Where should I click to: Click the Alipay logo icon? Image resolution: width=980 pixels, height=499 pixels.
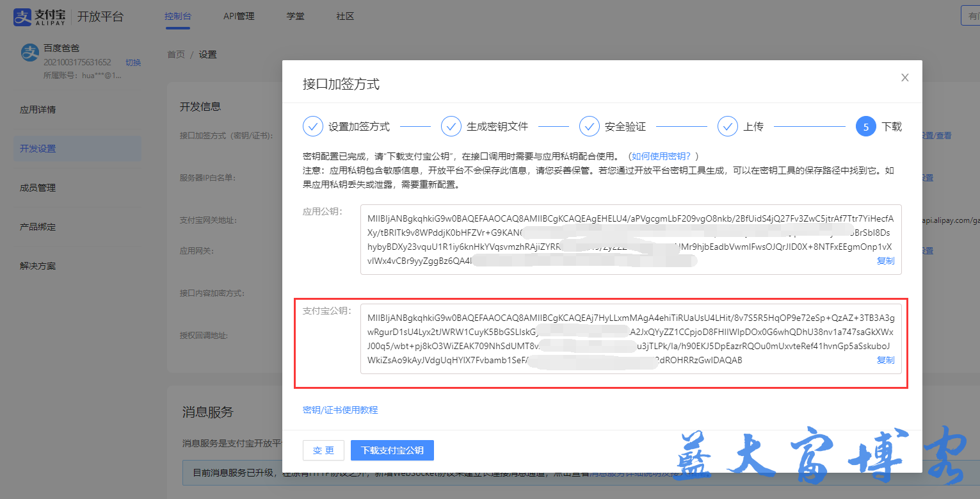point(23,17)
